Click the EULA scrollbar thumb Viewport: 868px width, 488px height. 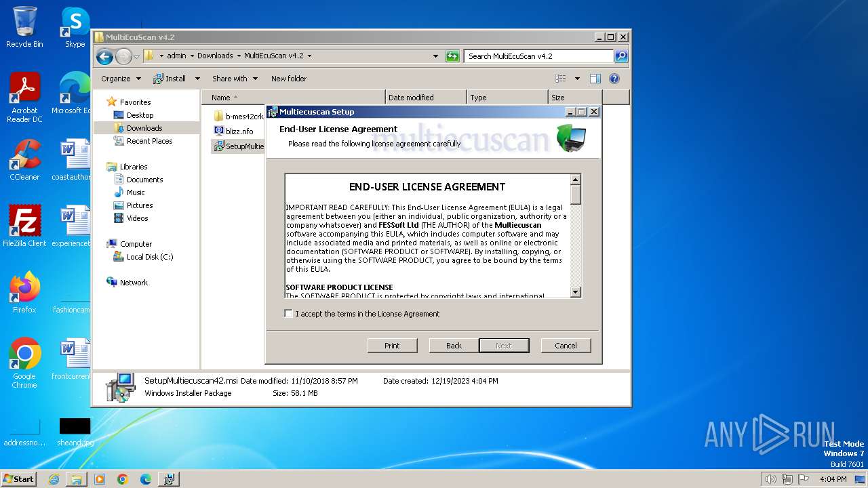coord(576,195)
